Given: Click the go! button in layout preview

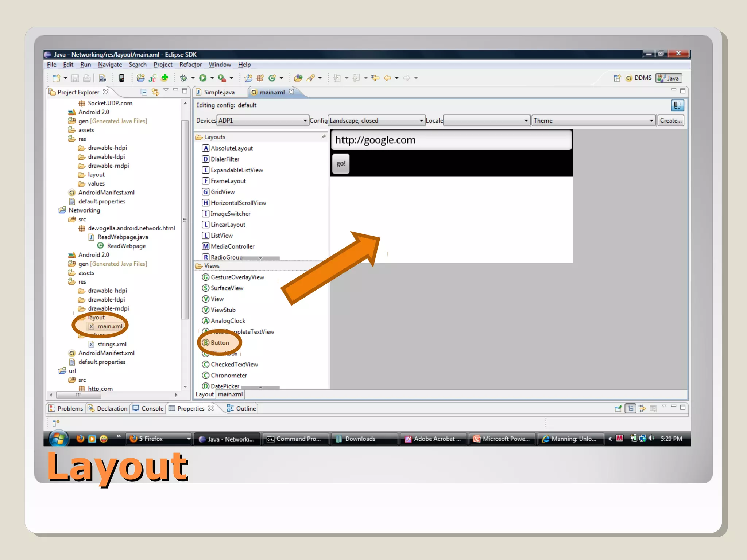Looking at the screenshot, I should pyautogui.click(x=341, y=164).
